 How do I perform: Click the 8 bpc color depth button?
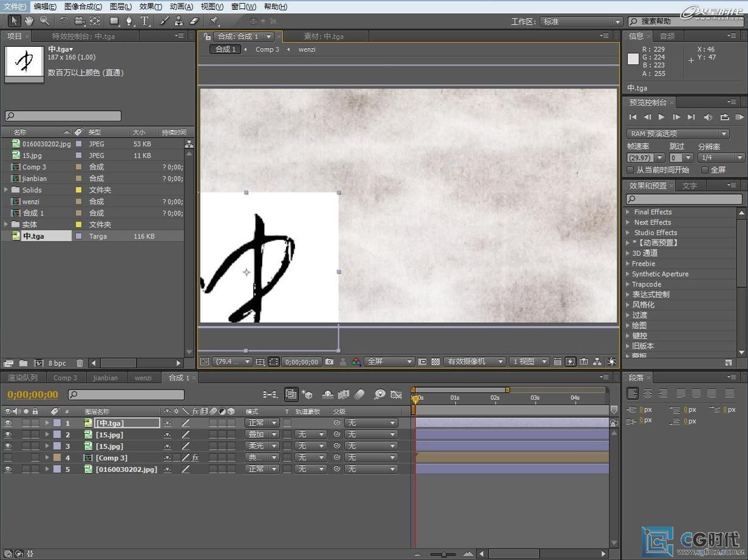coord(57,363)
